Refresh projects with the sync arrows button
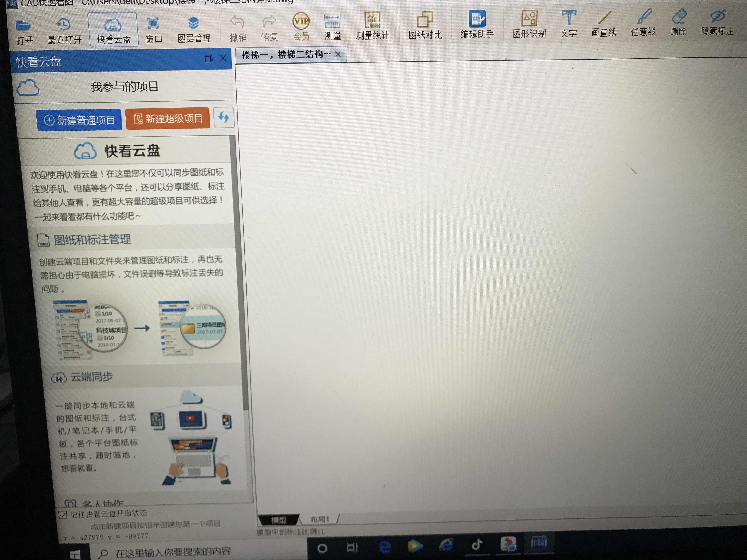Viewport: 747px width, 560px height. pyautogui.click(x=224, y=117)
